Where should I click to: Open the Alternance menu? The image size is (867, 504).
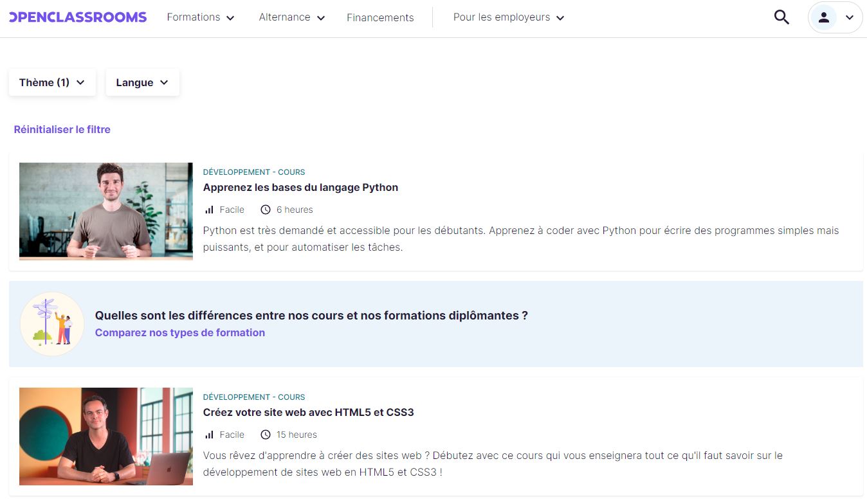pyautogui.click(x=291, y=17)
